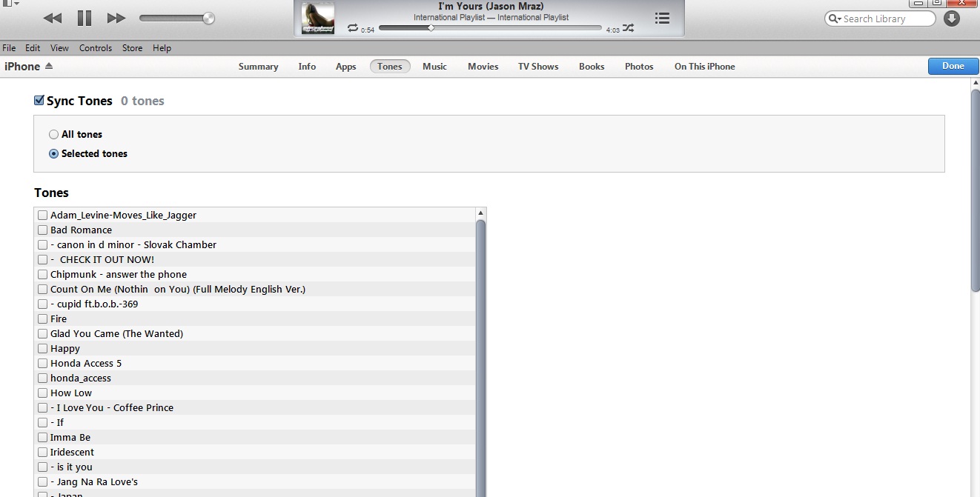Open the View menu

tap(59, 48)
